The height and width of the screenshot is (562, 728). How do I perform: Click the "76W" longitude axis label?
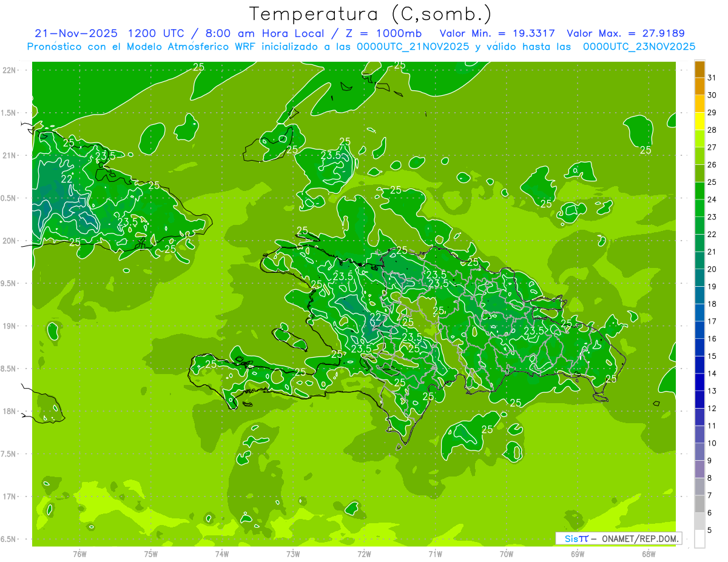pos(79,554)
